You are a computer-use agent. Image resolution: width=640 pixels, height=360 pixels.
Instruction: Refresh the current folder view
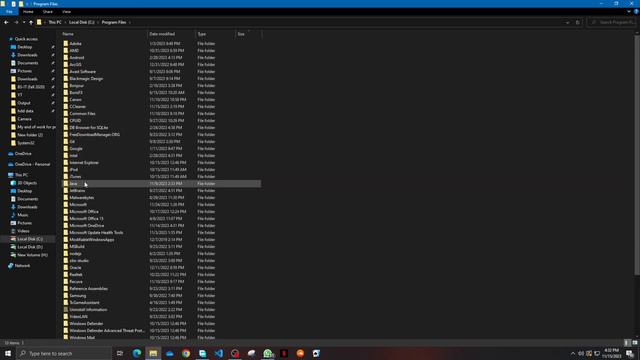tap(578, 22)
